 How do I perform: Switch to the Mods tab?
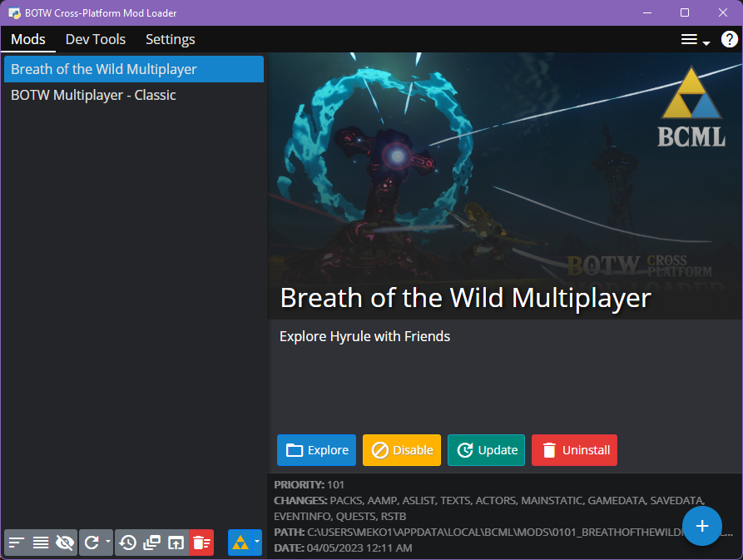point(28,39)
